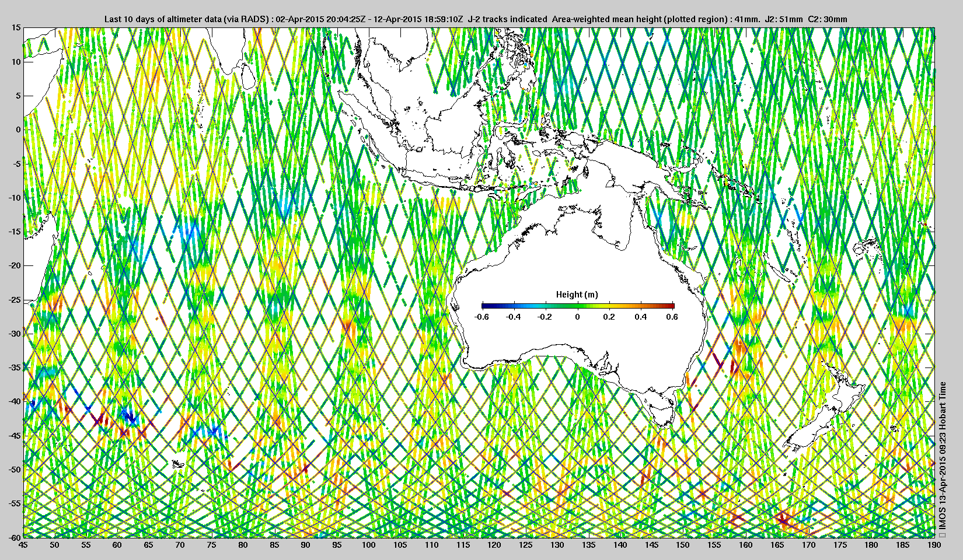Screen dimensions: 963x560
Task: Click latitude tick label -20
Action: click(x=13, y=265)
